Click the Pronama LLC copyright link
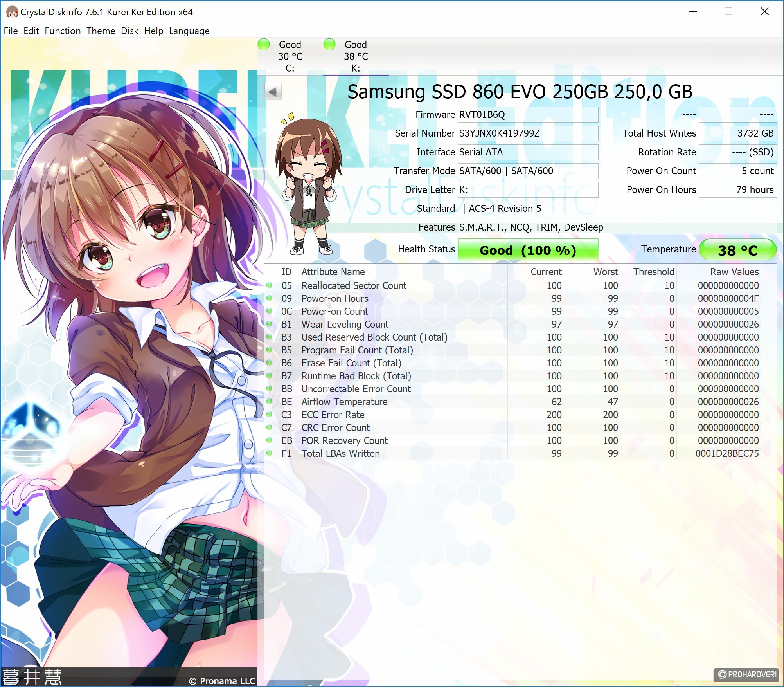Image resolution: width=784 pixels, height=687 pixels. coord(222,681)
